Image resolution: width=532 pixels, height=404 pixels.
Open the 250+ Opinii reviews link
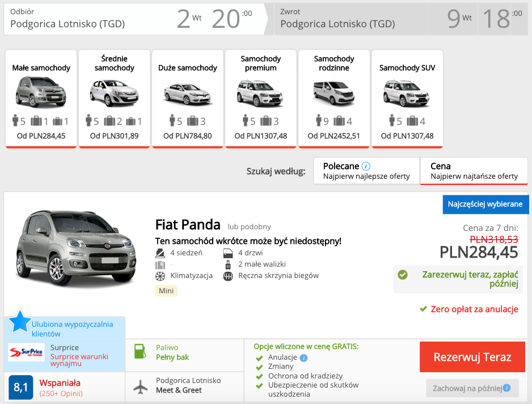tap(61, 393)
